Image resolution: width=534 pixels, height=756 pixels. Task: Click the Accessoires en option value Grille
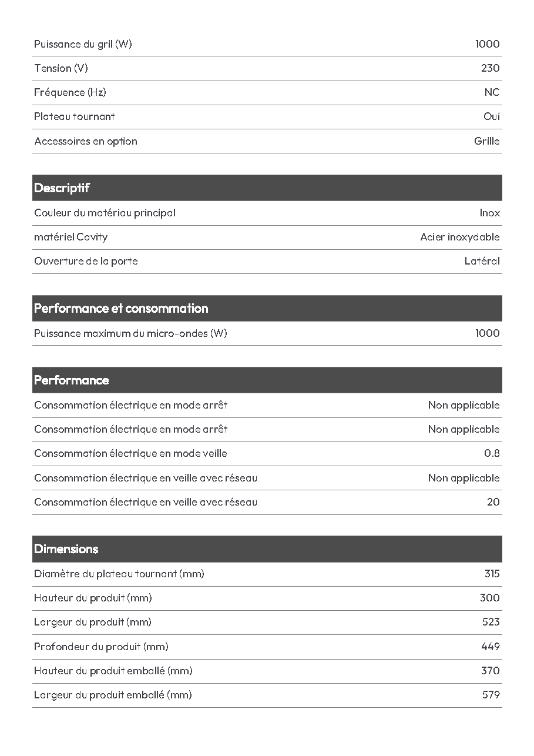point(487,141)
